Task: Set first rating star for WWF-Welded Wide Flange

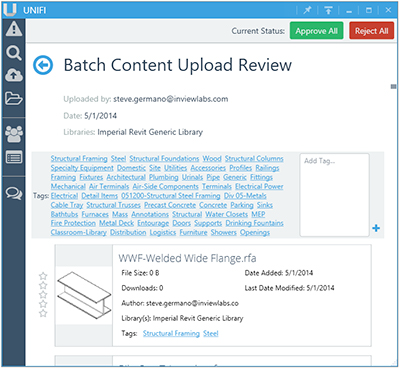Action: (x=43, y=276)
